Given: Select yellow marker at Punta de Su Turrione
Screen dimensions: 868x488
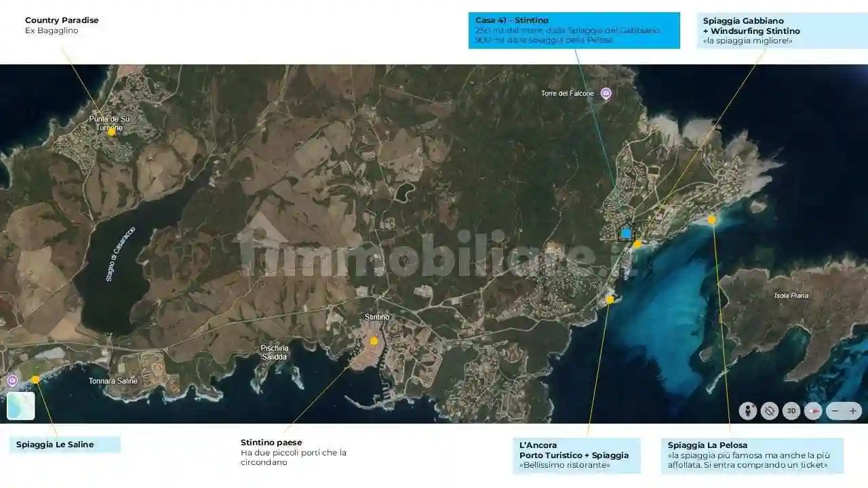Looking at the screenshot, I should [111, 131].
